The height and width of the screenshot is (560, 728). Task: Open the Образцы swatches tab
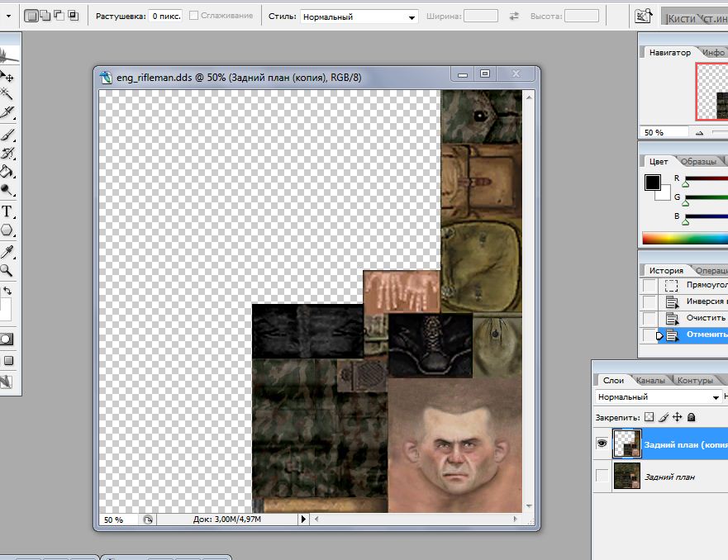pos(699,161)
